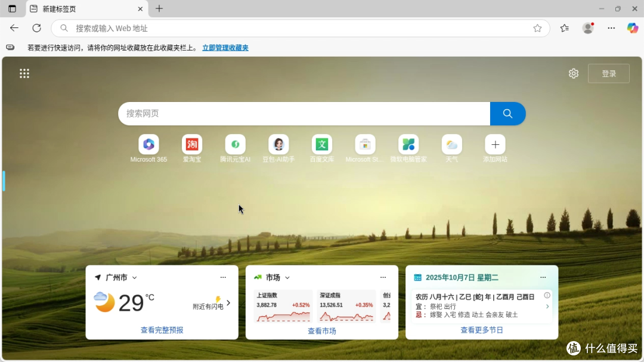Click inside the 搜索网页 search field

[298, 113]
